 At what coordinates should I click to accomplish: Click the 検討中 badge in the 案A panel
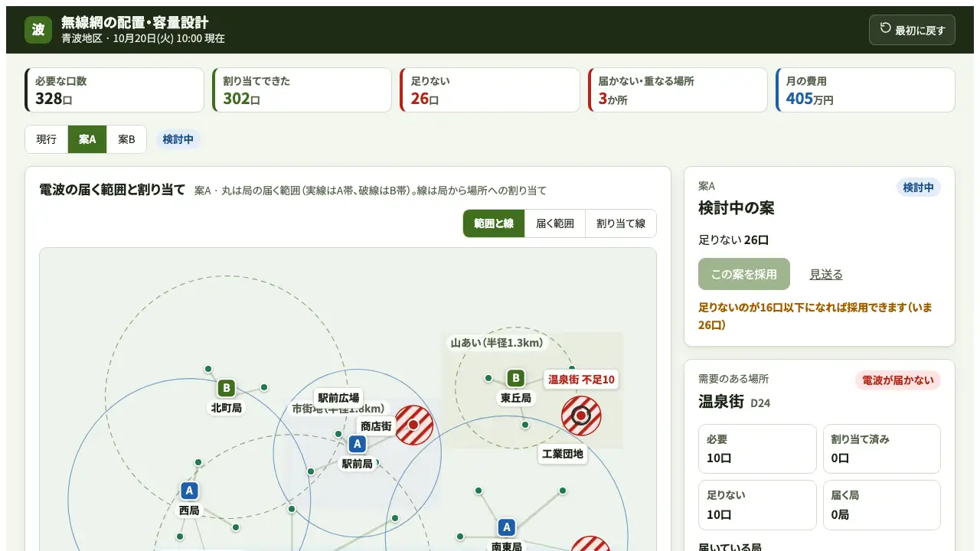point(919,187)
